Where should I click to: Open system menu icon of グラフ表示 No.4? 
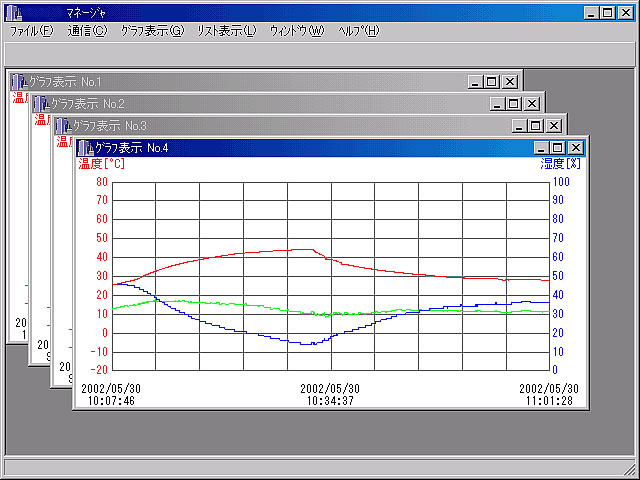point(85,148)
